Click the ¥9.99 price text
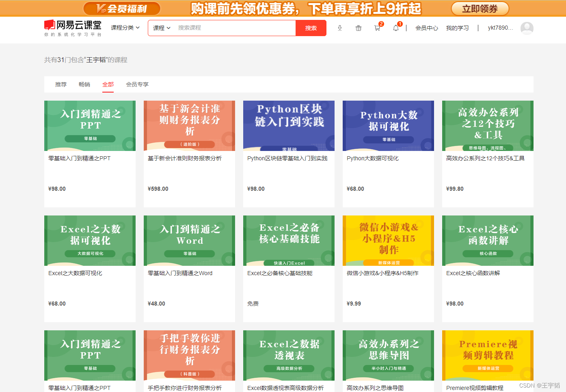Viewport: 566px width, 392px height. coord(354,304)
